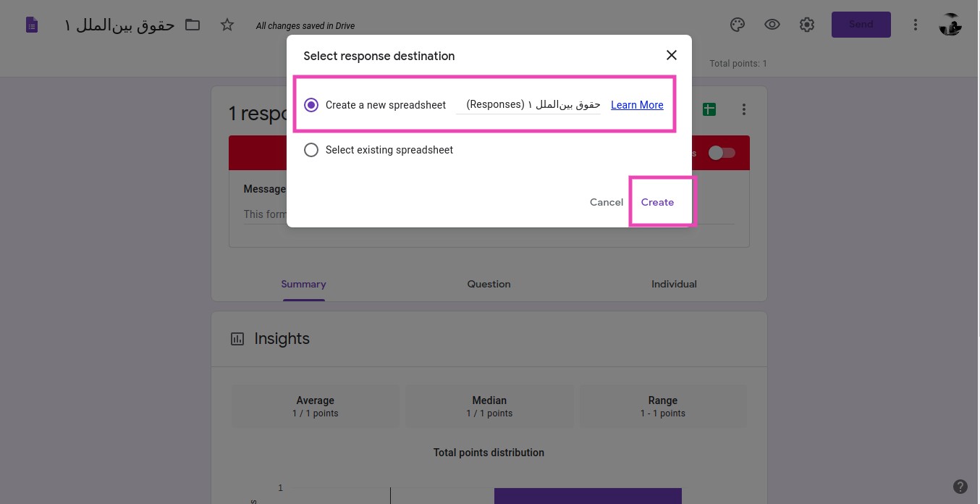Click the message for respondents field

(489, 214)
